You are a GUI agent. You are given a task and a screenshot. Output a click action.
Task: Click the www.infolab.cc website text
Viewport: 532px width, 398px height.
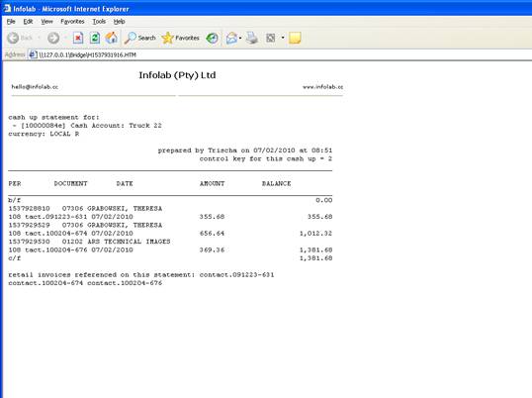322,87
